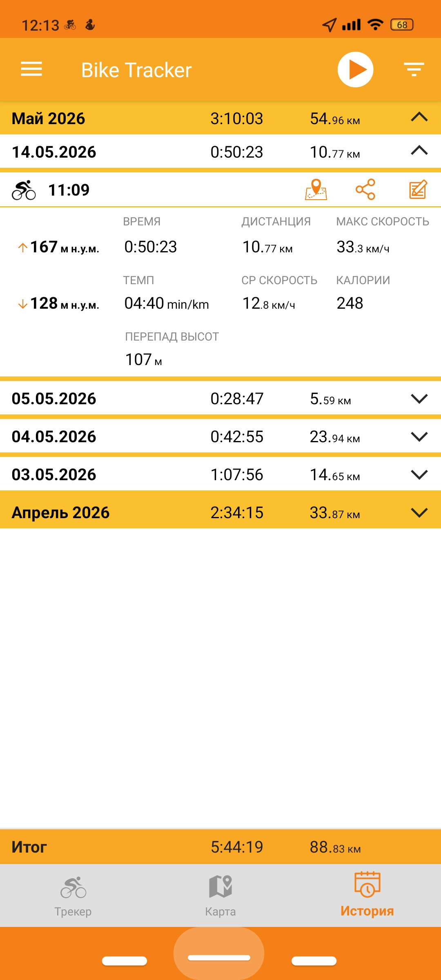Expand the 04.05.2026 ride entry
Screen dimensions: 441x980
coord(419,437)
